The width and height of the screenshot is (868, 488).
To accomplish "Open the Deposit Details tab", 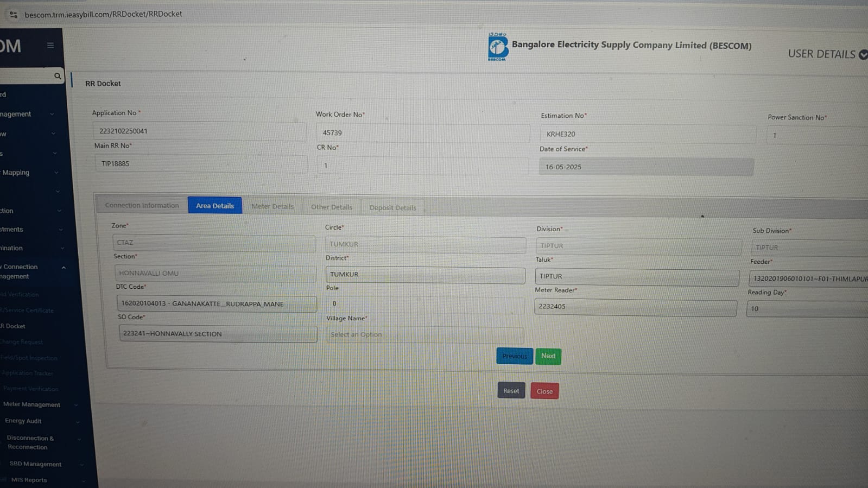I will [393, 207].
